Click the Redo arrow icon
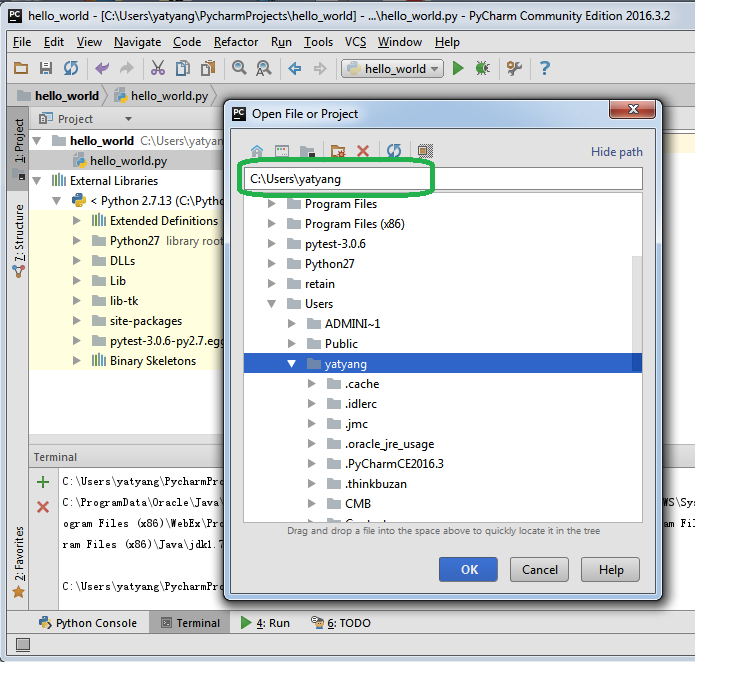Screen dimensions: 755x684 tap(127, 68)
